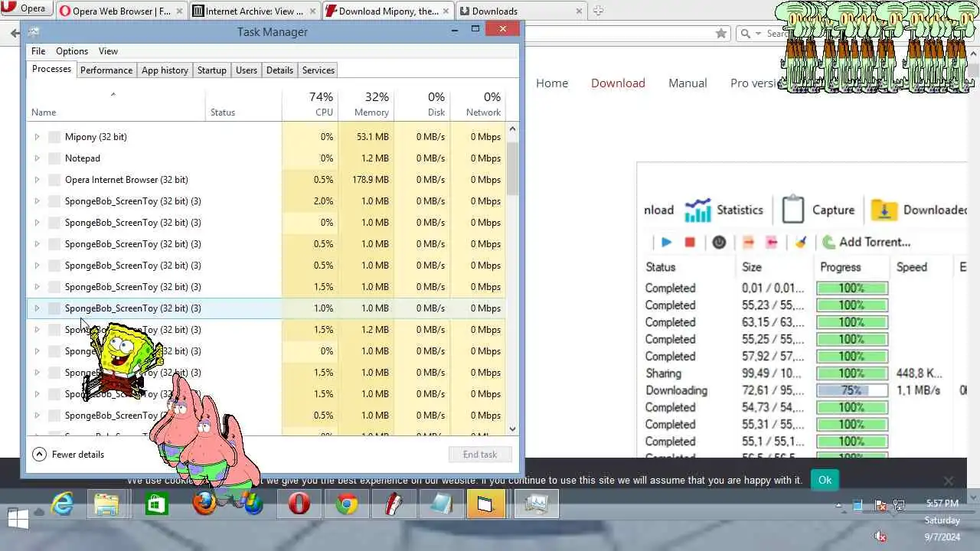This screenshot has height=551, width=980.
Task: Collapse Task Manager with Fewer details
Action: pyautogui.click(x=68, y=454)
